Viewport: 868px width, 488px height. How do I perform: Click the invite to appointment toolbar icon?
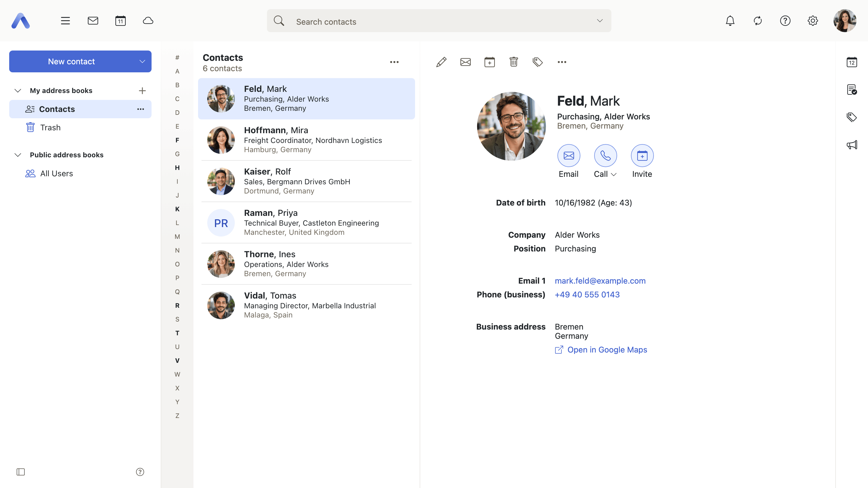point(490,62)
